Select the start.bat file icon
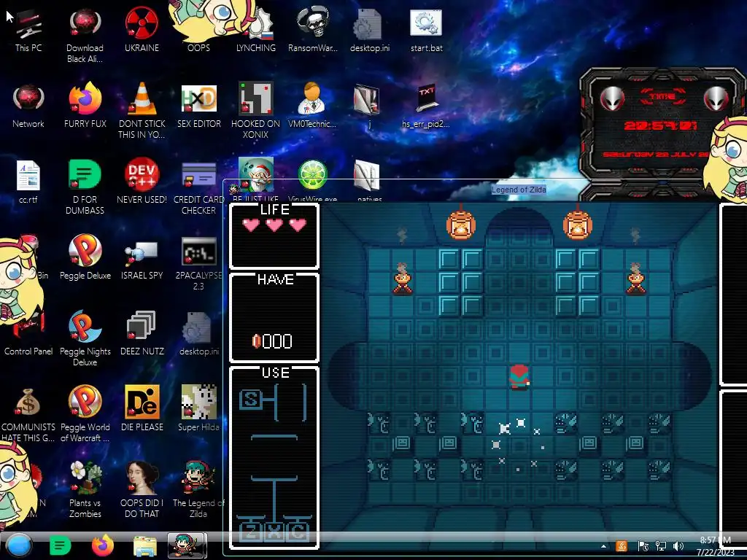Viewport: 747px width, 560px height. tap(426, 30)
